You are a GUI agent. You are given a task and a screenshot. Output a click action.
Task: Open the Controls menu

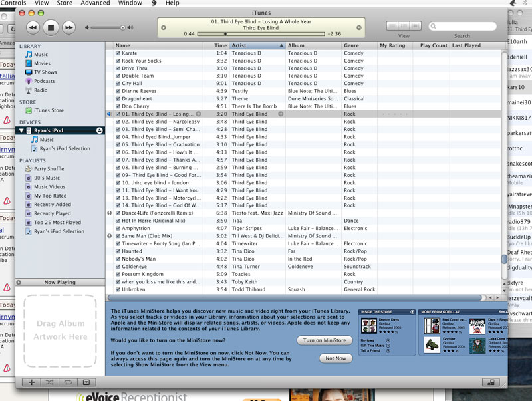coord(13,3)
